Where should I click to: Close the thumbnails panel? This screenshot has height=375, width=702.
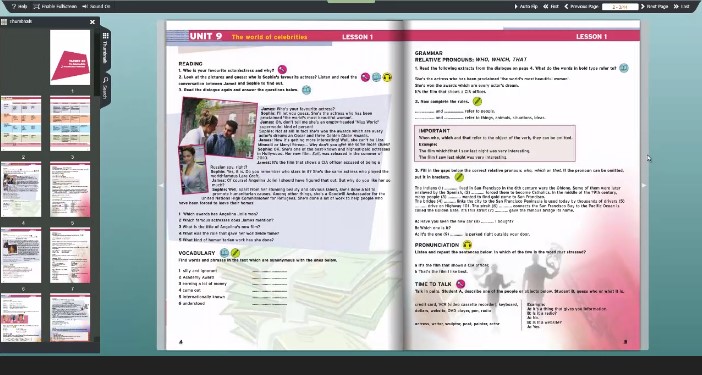92,22
